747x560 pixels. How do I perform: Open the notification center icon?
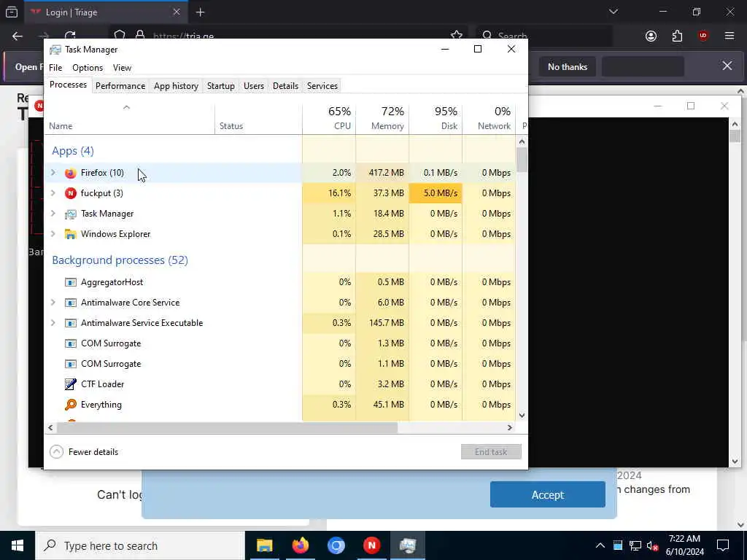[x=723, y=545]
